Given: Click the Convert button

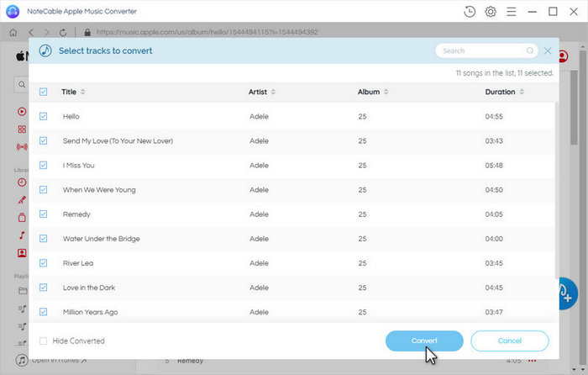Looking at the screenshot, I should point(424,341).
